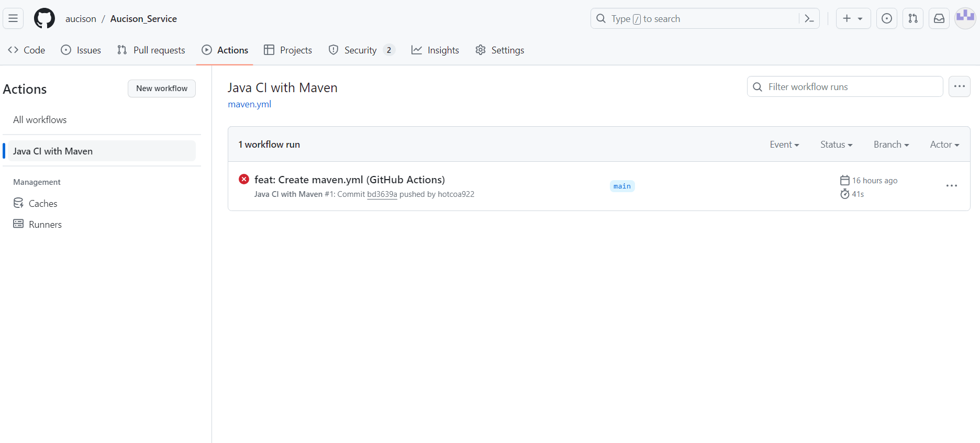Image resolution: width=980 pixels, height=443 pixels.
Task: Click the Filter workflow runs field
Action: point(845,86)
